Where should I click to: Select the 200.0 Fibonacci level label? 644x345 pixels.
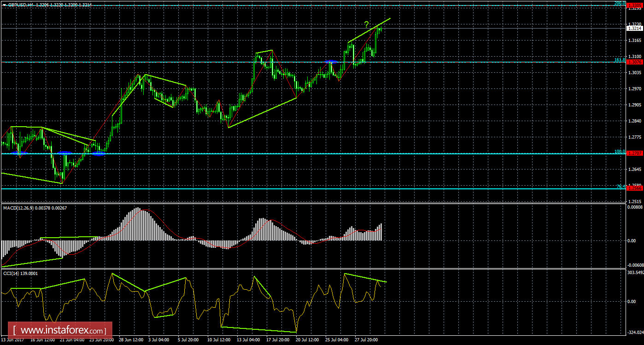[x=623, y=3]
